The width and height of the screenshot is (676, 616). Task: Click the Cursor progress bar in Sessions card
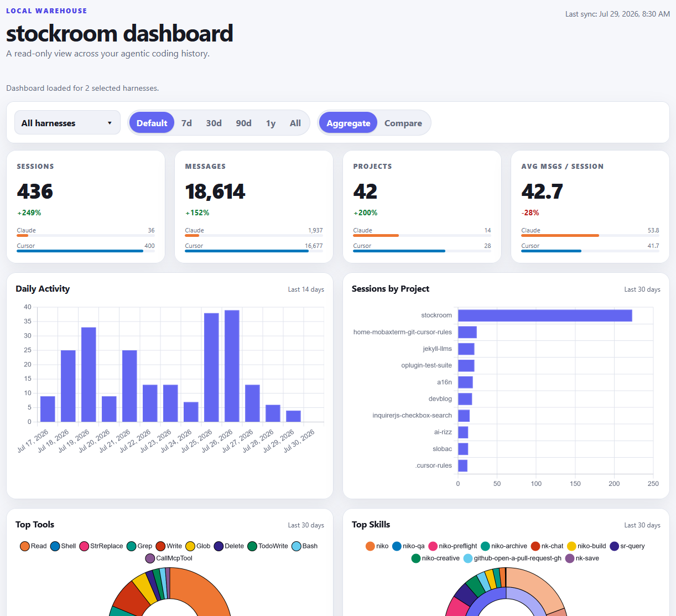click(x=86, y=251)
